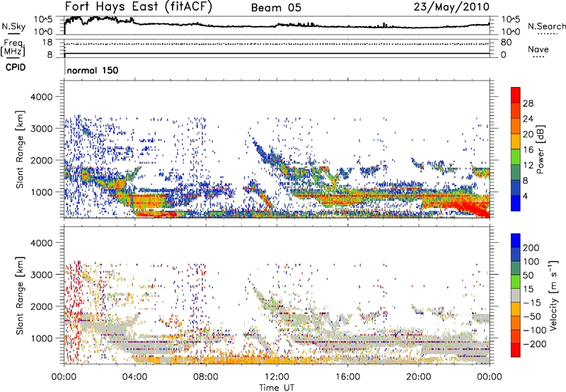Click the "08:00" time axis tick label
Viewport: 566px width, 392px height.
(205, 377)
